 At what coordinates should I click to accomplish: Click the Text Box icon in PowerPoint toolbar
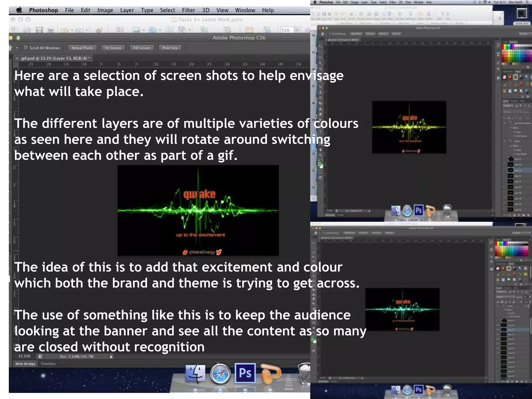tap(119, 30)
